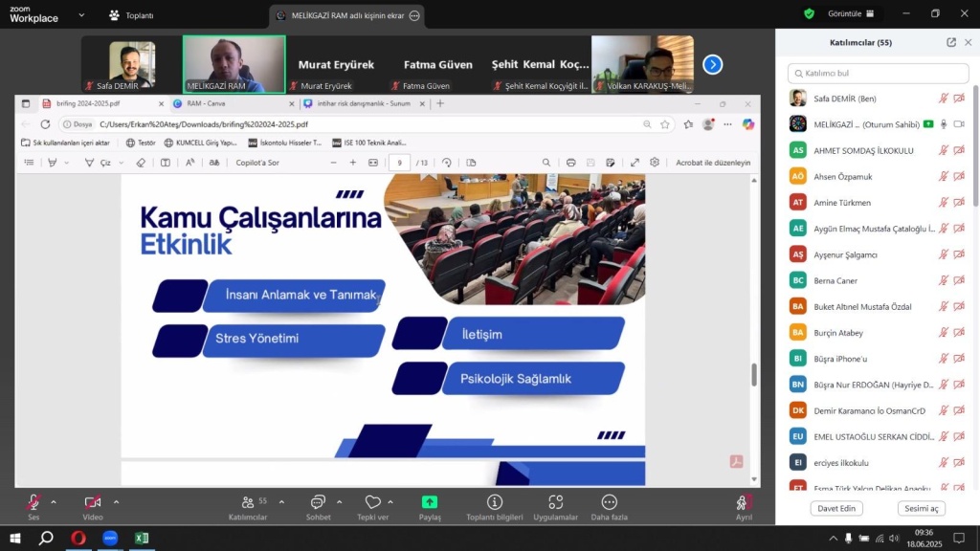Open the Tepki ver reactions
The height and width of the screenshot is (551, 980).
372,503
